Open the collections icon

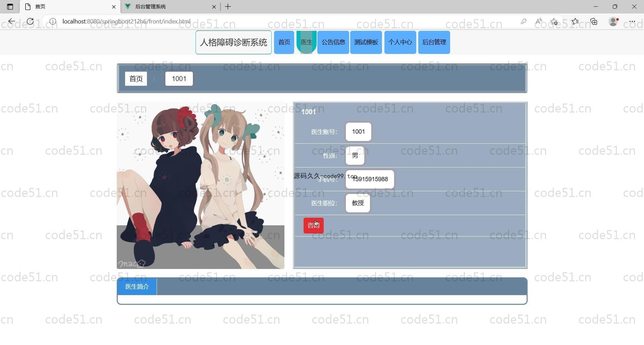click(594, 21)
